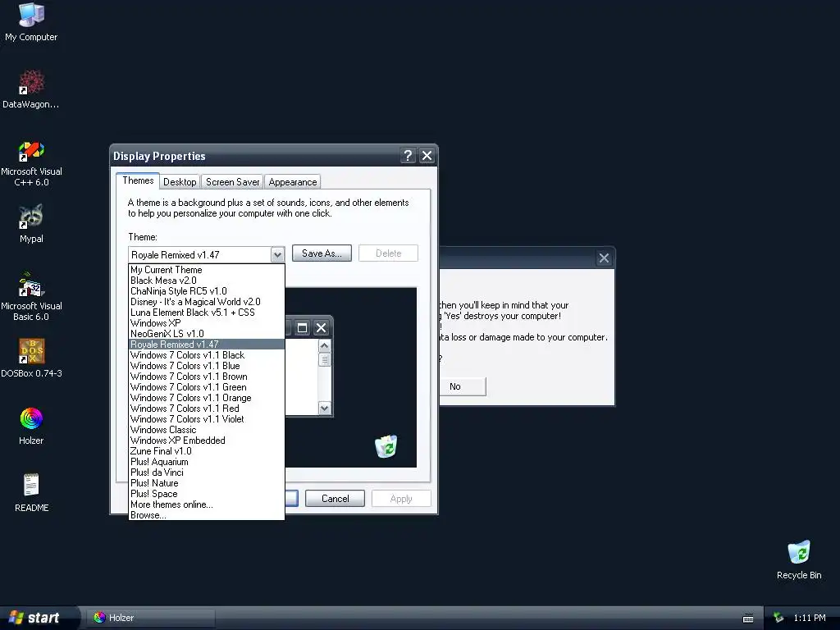Screen dimensions: 840x630
Task: Click Save As... button
Action: coord(322,253)
